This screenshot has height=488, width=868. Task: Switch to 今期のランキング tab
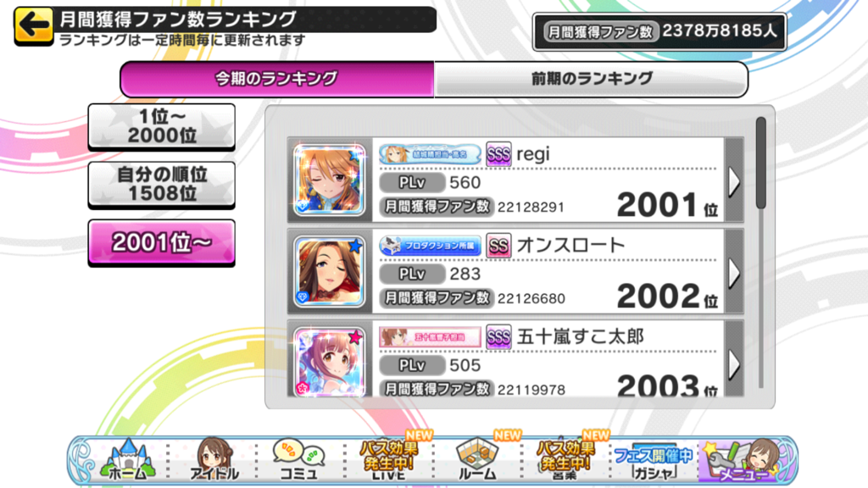[x=277, y=79]
